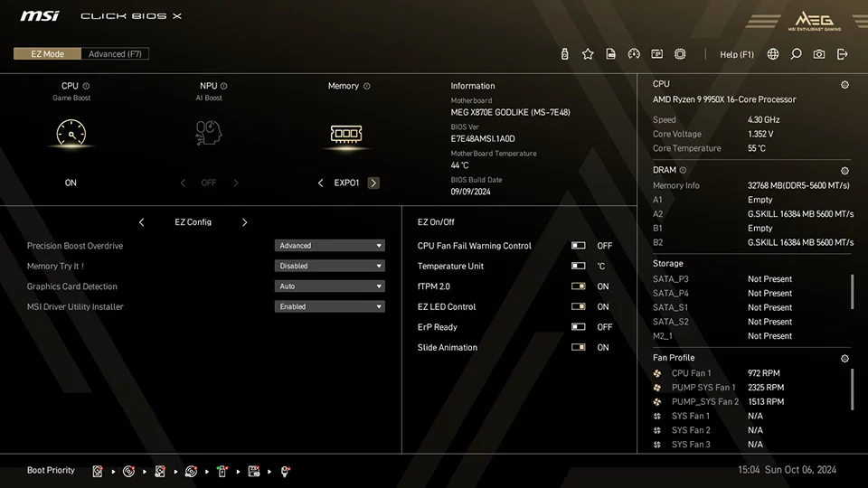Open Help (F1)
The height and width of the screenshot is (488, 868).
[x=737, y=54]
